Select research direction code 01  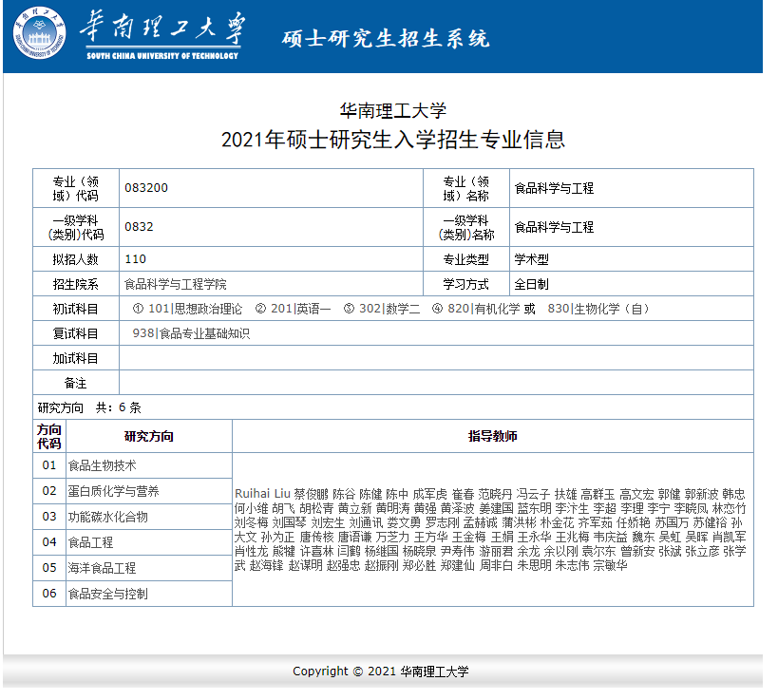pyautogui.click(x=49, y=465)
